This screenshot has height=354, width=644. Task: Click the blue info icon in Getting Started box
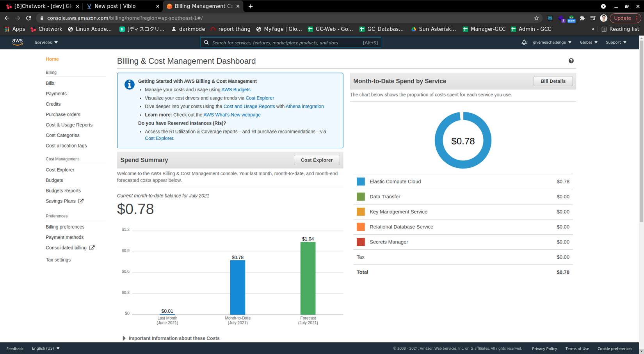tap(129, 84)
